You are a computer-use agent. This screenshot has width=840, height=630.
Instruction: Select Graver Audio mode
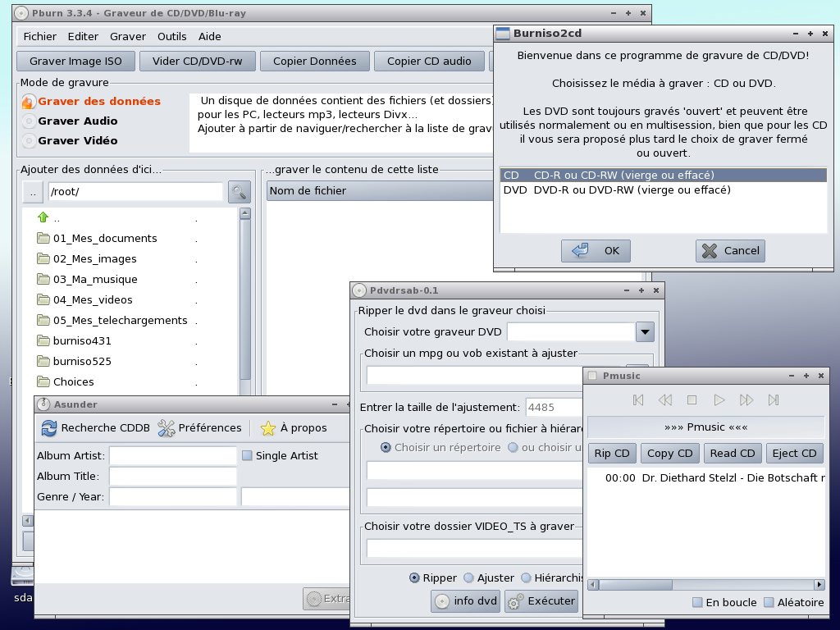pyautogui.click(x=29, y=121)
